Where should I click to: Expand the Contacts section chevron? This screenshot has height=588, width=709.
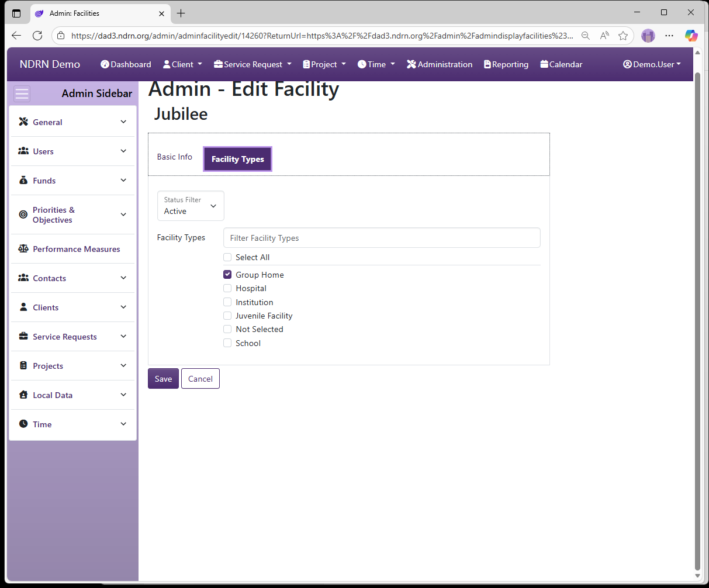(123, 278)
